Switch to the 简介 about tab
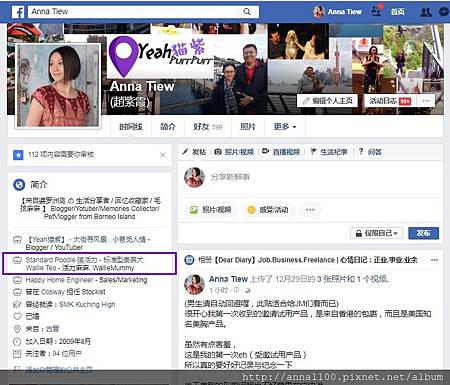This screenshot has width=450, height=385. pyautogui.click(x=168, y=127)
